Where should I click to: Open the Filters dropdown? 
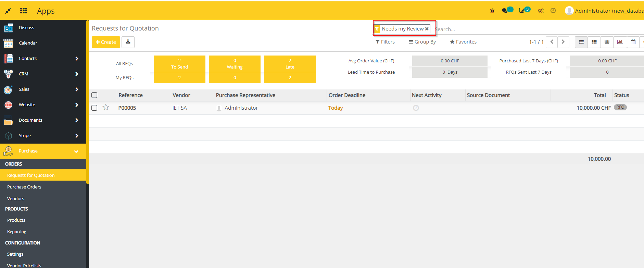385,42
